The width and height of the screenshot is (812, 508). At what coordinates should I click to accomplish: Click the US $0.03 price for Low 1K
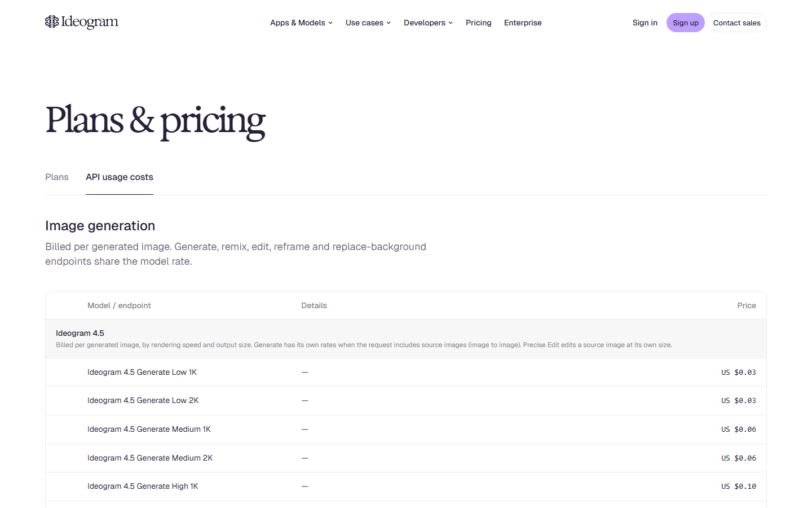pos(739,373)
